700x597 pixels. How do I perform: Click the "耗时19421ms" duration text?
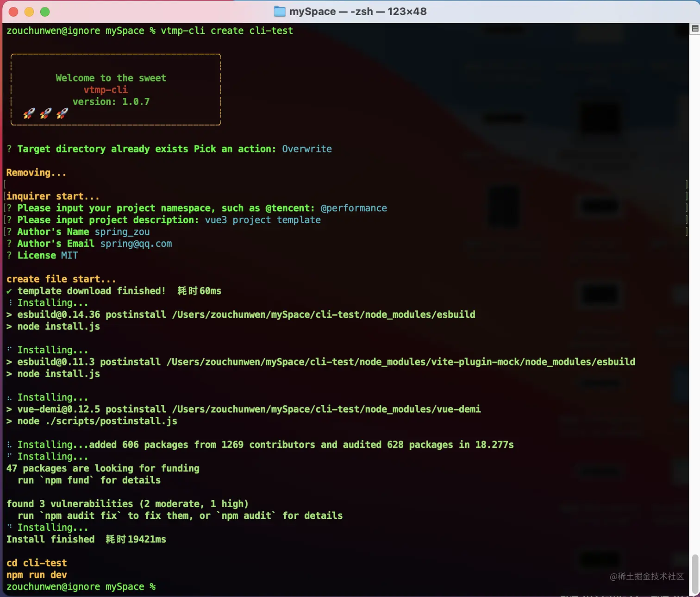[136, 539]
